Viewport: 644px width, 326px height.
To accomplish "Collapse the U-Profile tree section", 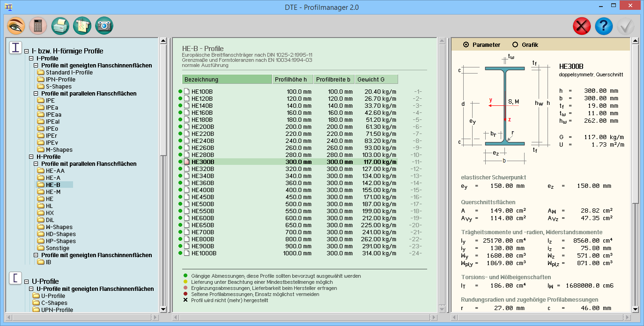I will pyautogui.click(x=27, y=282).
